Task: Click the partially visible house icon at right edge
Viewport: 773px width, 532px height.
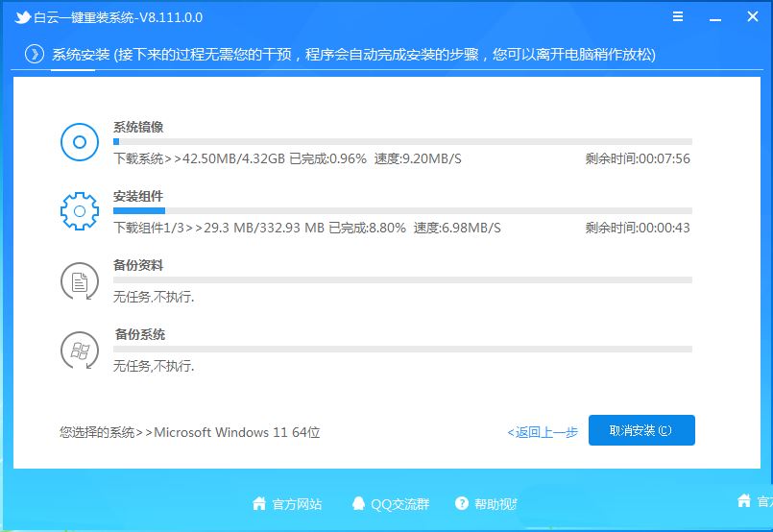Action: [x=744, y=500]
